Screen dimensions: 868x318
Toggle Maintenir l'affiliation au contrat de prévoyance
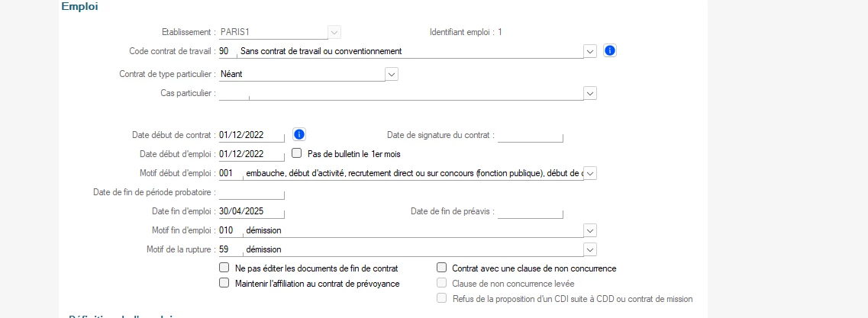[224, 283]
